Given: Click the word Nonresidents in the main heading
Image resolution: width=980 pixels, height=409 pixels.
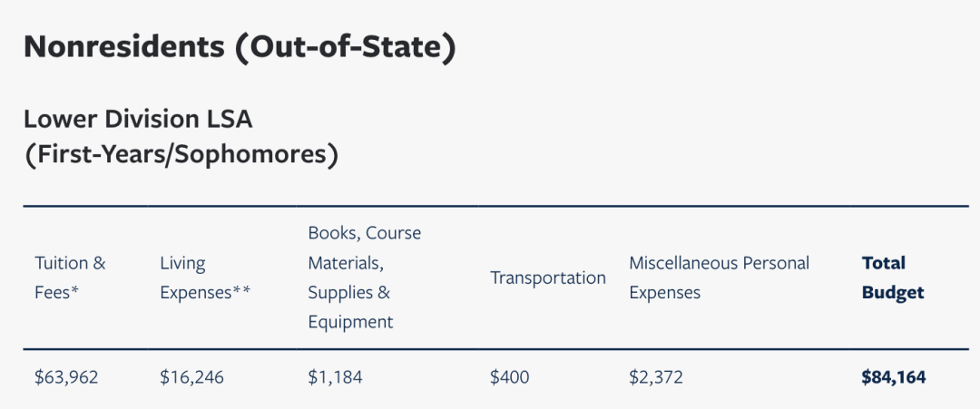Looking at the screenshot, I should pos(121,47).
